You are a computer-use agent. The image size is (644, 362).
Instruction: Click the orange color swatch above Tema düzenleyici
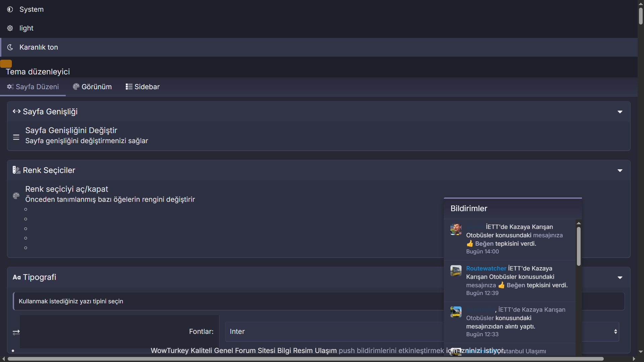click(6, 63)
